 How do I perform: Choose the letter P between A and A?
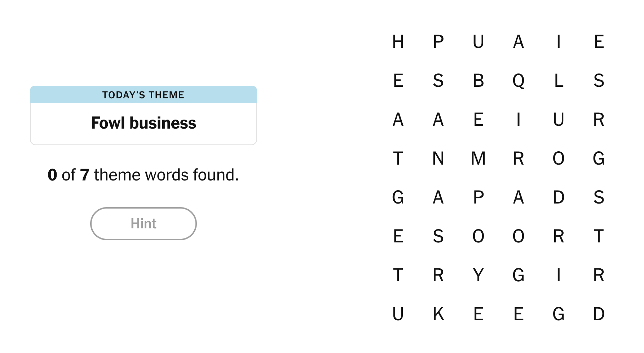478,197
